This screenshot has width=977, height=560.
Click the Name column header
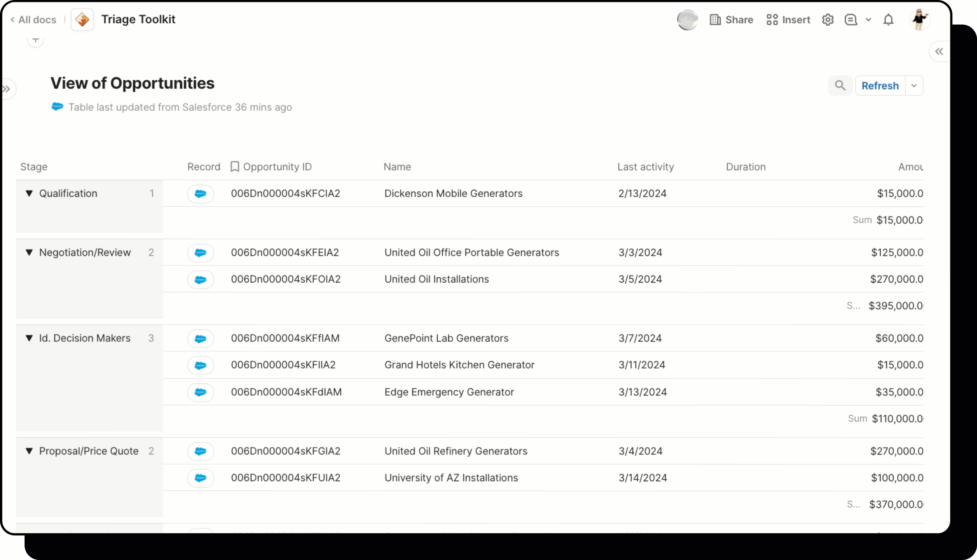(397, 167)
